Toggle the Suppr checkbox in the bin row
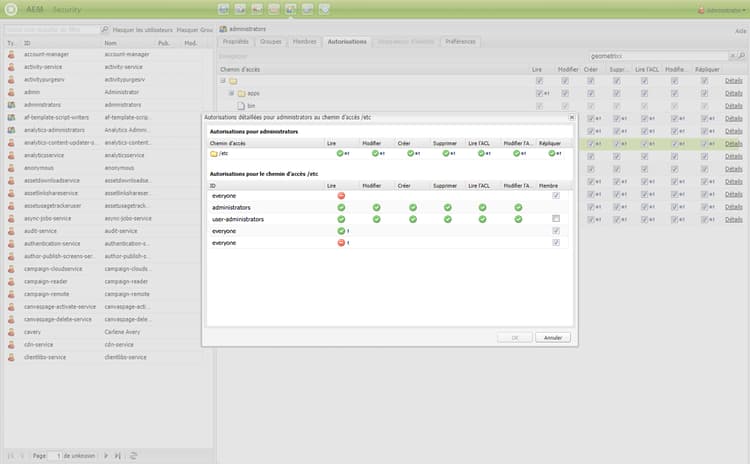 pyautogui.click(x=617, y=106)
